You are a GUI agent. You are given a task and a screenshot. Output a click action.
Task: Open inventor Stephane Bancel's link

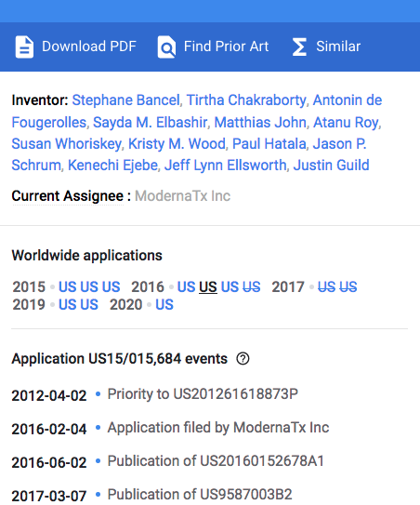[125, 100]
